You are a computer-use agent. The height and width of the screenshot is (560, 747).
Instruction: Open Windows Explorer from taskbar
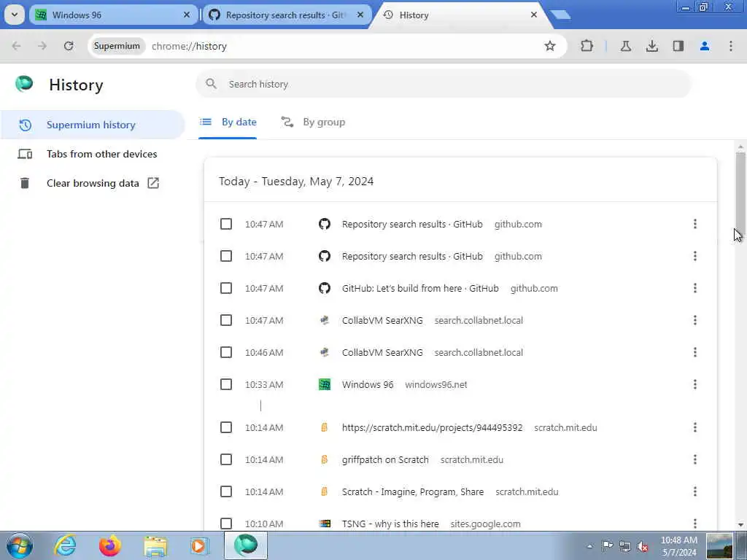[x=156, y=547]
